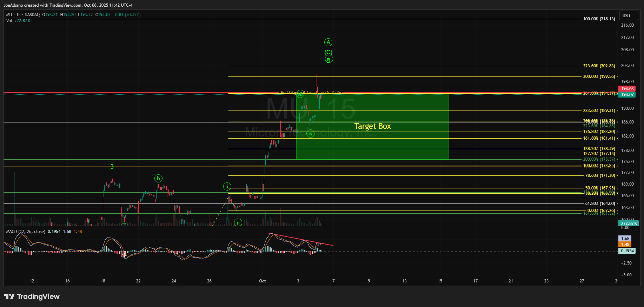Image resolution: width=644 pixels, height=307 pixels.
Task: Click the -2.50 MACD axis label
Action: [626, 263]
